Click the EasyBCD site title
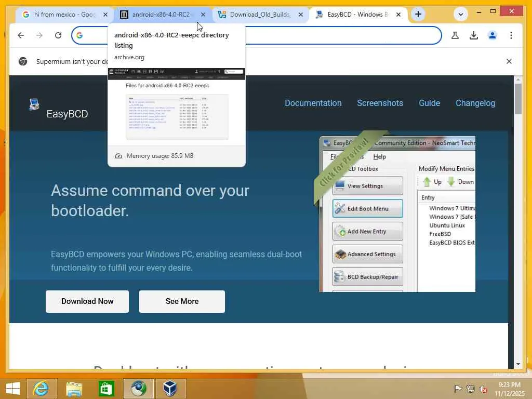 click(x=67, y=114)
